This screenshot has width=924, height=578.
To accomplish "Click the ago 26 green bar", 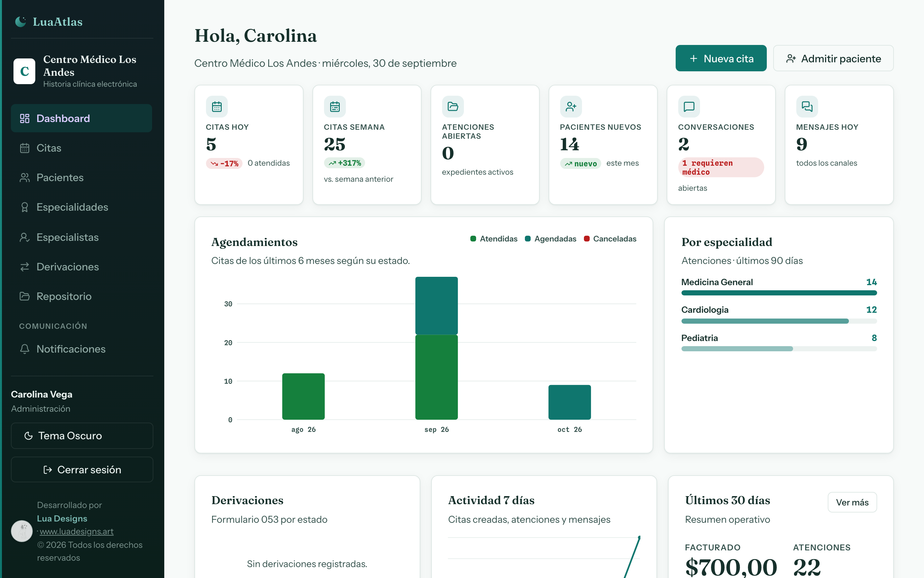I will [303, 397].
